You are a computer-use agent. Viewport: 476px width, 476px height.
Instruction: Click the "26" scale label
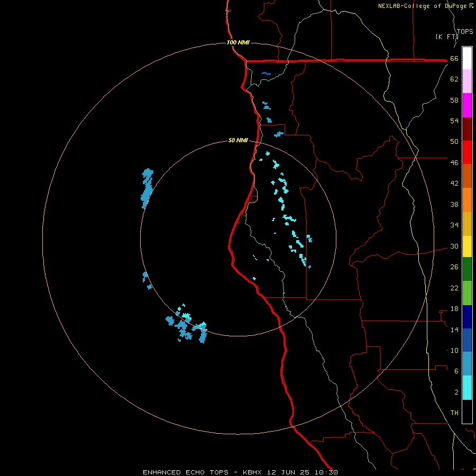tap(454, 267)
